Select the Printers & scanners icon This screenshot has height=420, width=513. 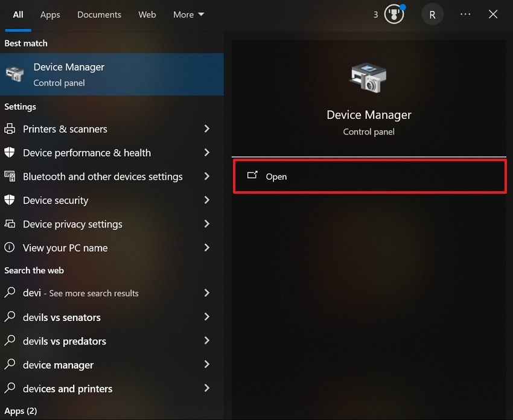tap(10, 129)
